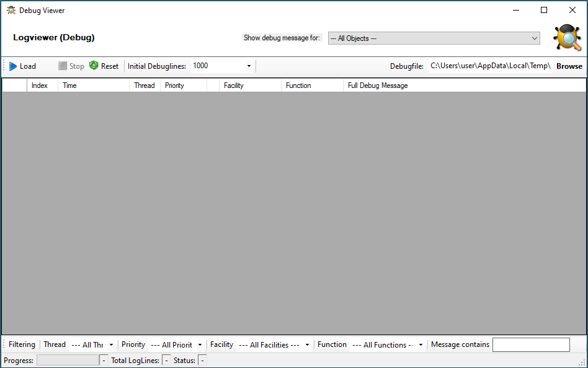Click the Debug Viewer title bar icon

11,11
